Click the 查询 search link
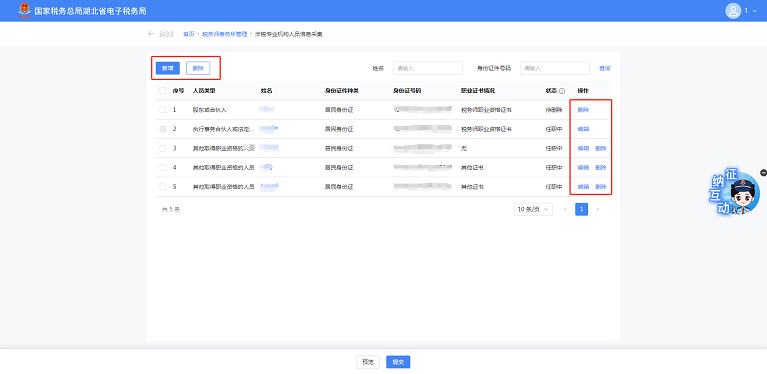The width and height of the screenshot is (767, 374). click(x=605, y=68)
